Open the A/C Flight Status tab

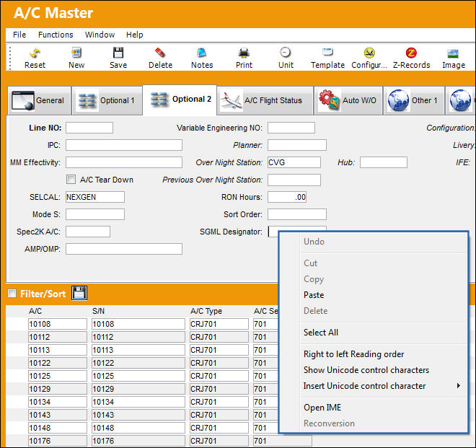(265, 100)
